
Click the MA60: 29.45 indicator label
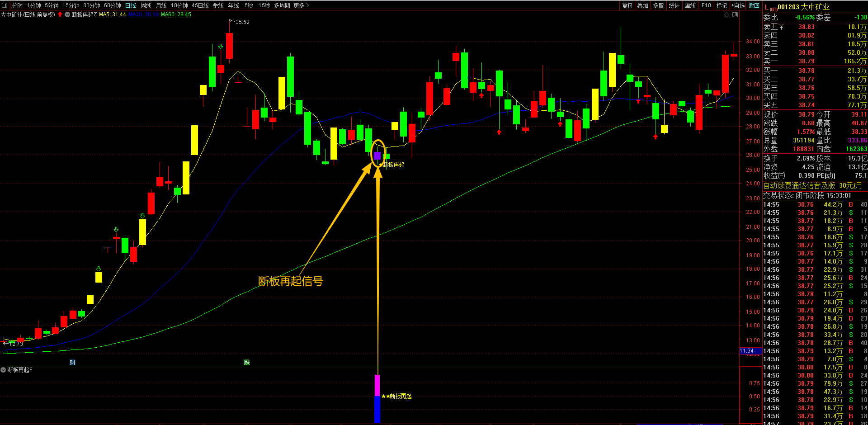[x=176, y=14]
